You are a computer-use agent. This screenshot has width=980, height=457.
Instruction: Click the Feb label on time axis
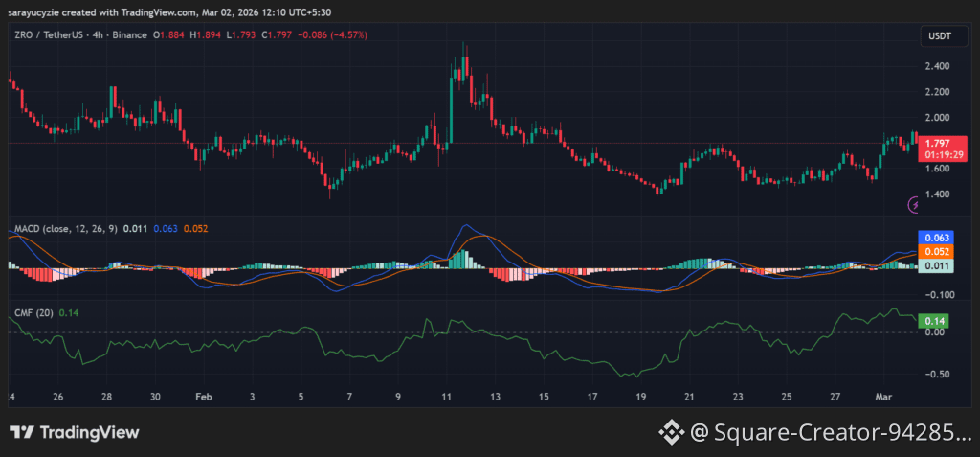(x=204, y=397)
